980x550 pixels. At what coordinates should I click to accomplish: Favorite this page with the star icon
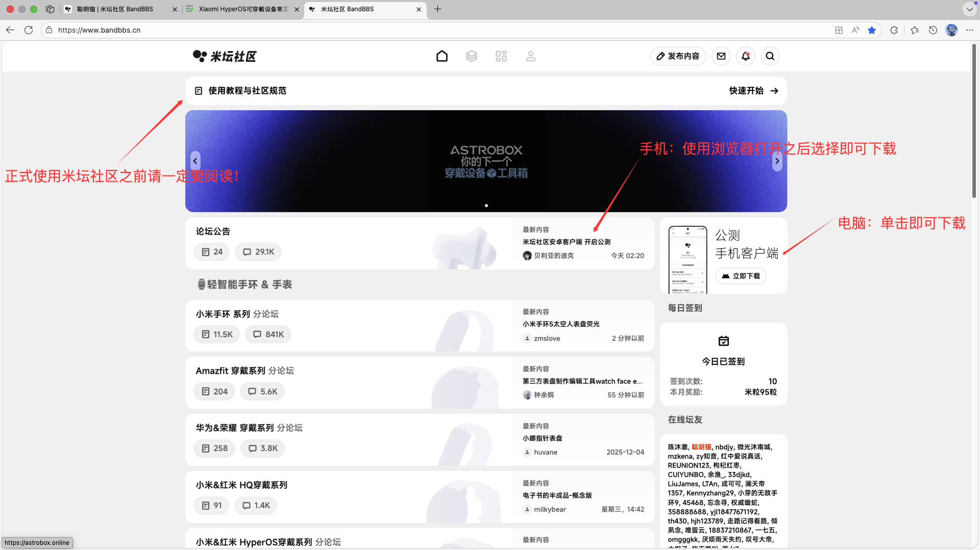pyautogui.click(x=872, y=30)
